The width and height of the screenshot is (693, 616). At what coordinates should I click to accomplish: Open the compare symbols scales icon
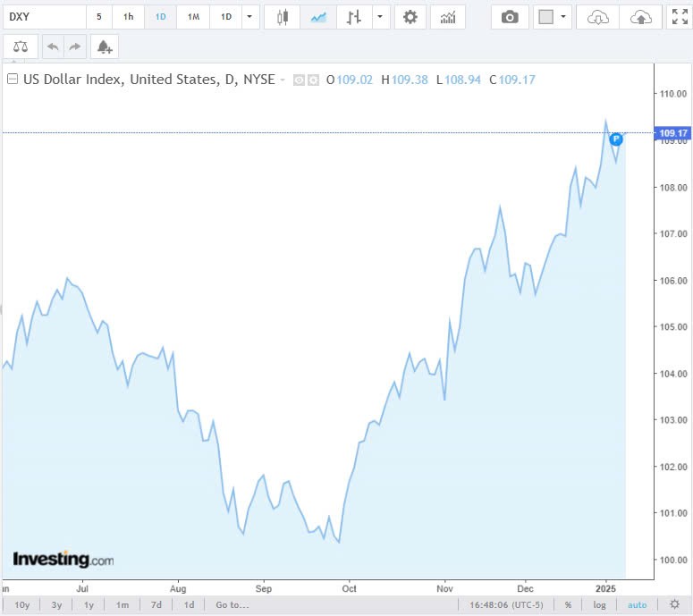pos(21,46)
